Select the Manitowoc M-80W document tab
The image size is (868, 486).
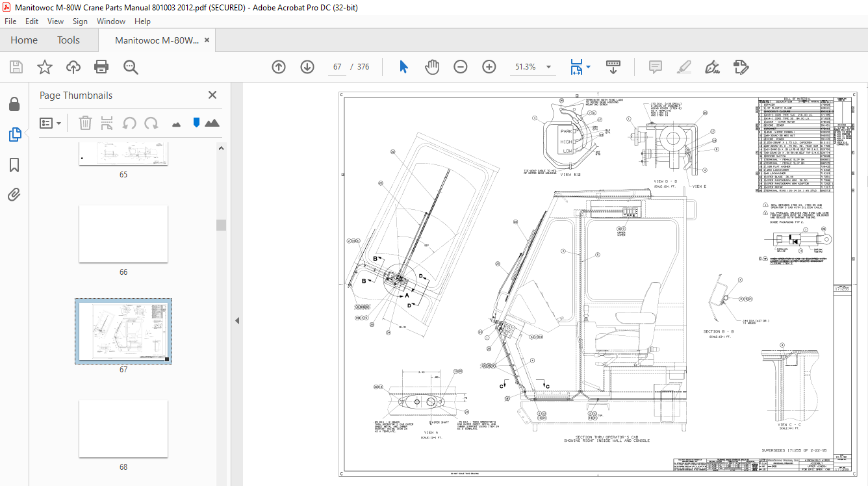(x=157, y=40)
